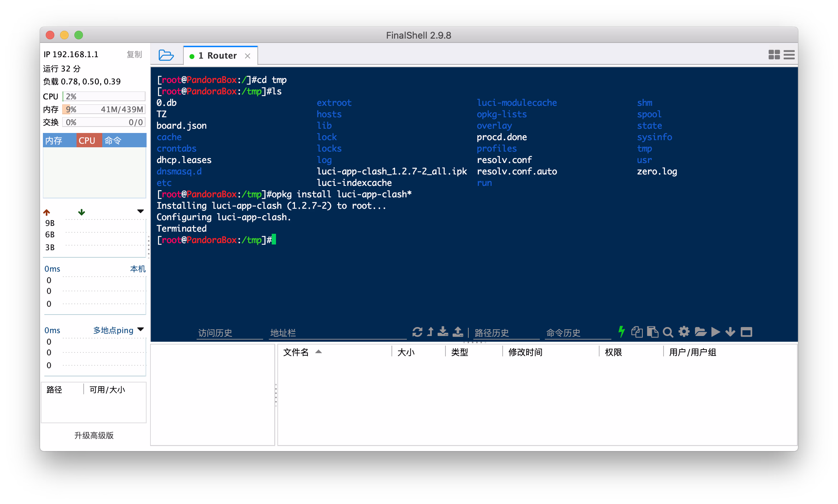Open the connection manager folder icon

coord(166,55)
